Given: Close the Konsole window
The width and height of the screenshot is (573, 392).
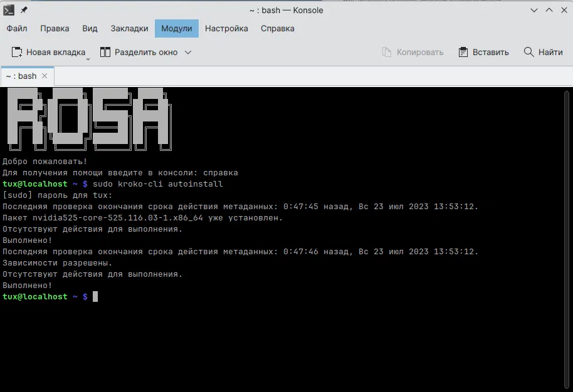Looking at the screenshot, I should (564, 10).
